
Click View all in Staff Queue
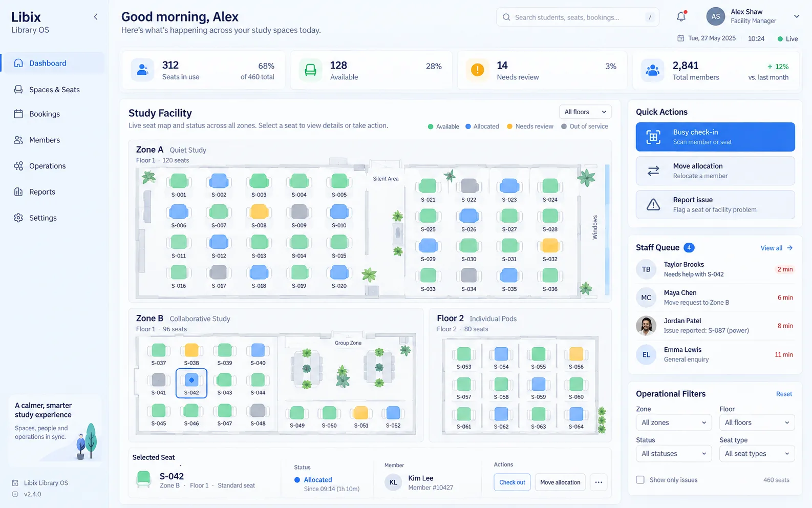pos(776,248)
